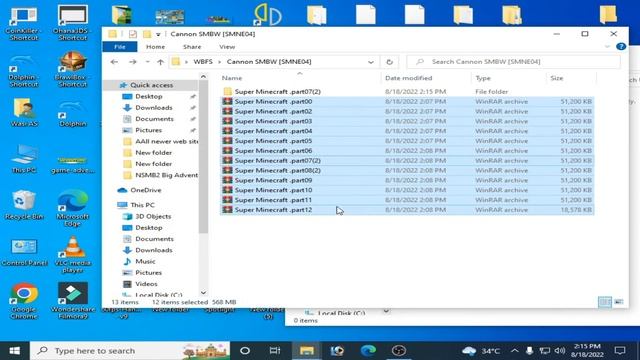Open Control Panel desktop icon

[24, 253]
